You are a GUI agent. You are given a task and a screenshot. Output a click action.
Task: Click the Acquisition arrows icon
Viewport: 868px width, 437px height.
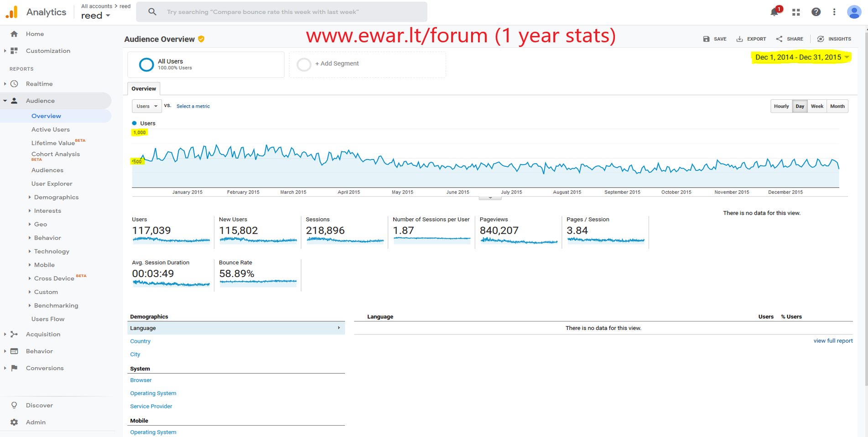14,334
